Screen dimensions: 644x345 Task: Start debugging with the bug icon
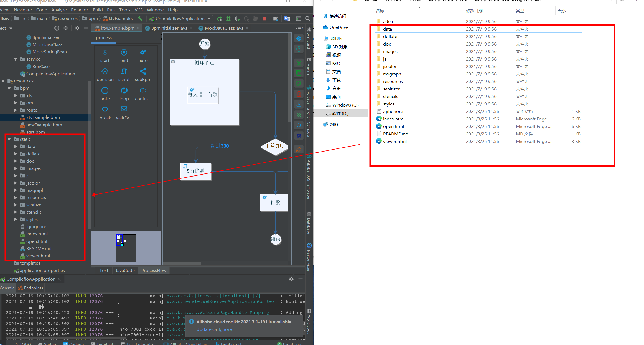[x=228, y=19]
